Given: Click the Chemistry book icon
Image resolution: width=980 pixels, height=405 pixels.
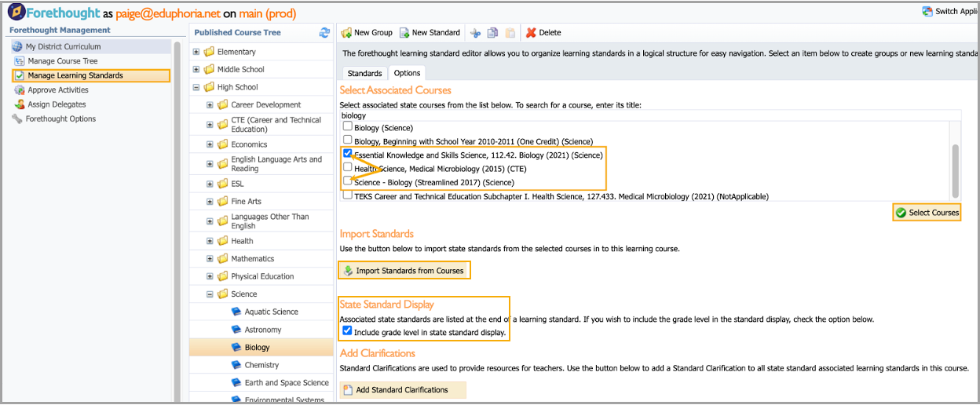Looking at the screenshot, I should point(236,365).
